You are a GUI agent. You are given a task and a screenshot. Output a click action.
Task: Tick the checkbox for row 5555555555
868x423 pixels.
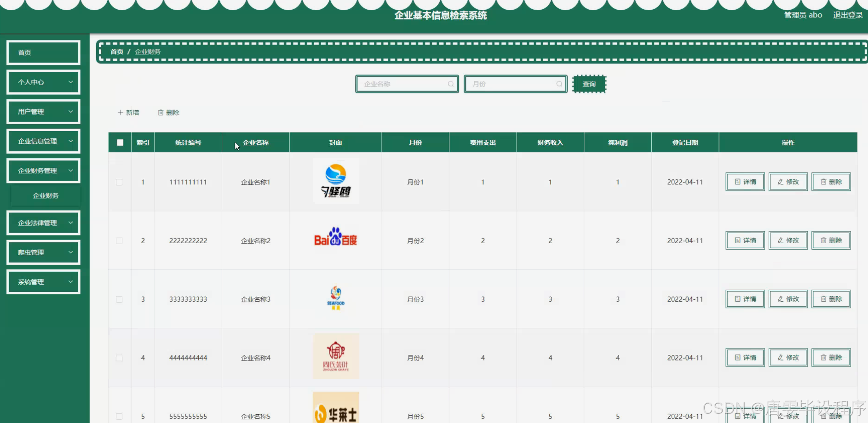point(119,417)
